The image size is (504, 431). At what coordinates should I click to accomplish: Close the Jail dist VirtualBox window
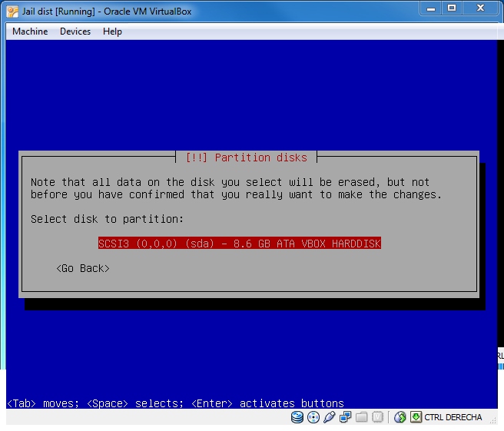(x=480, y=8)
